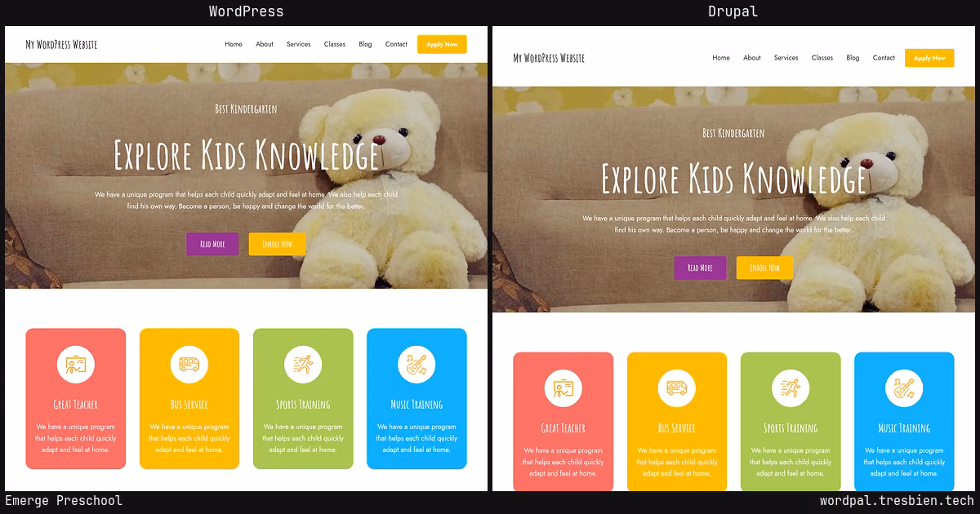Open Contact menu item in WordPress panel
Viewport: 980px width, 514px height.
tap(396, 44)
